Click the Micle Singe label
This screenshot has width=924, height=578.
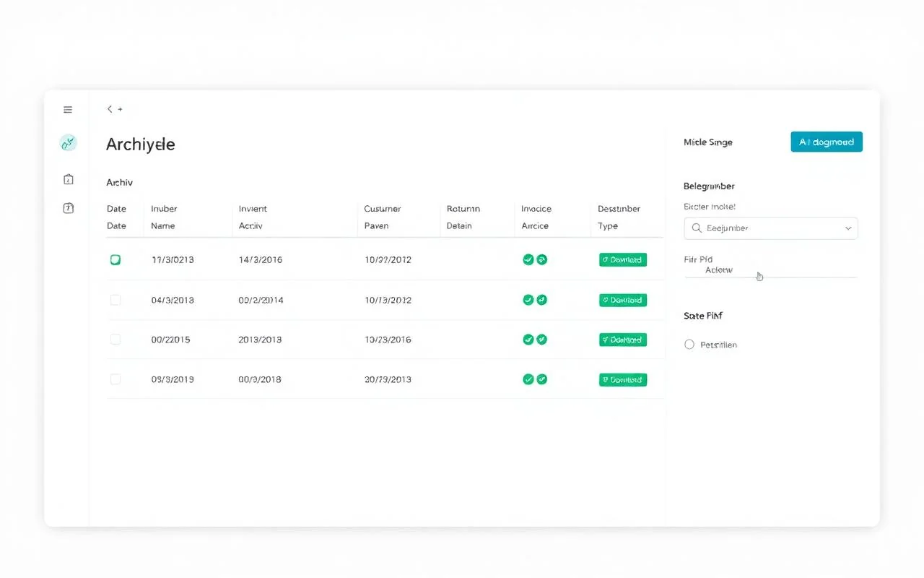pyautogui.click(x=708, y=142)
